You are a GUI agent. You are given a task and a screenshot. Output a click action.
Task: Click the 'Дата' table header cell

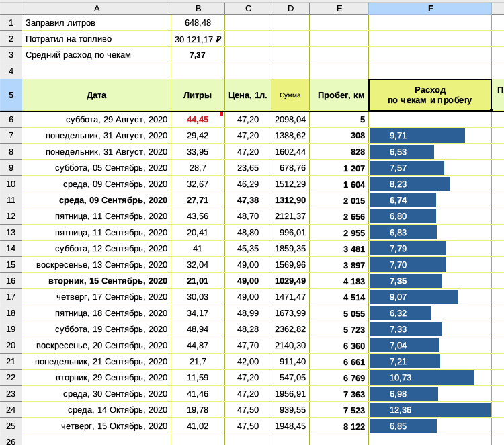pos(97,95)
